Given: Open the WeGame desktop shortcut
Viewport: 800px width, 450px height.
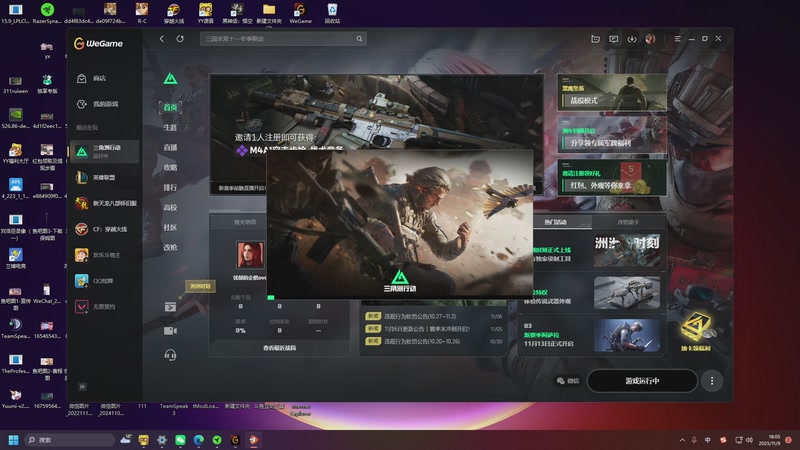Looking at the screenshot, I should [x=300, y=13].
